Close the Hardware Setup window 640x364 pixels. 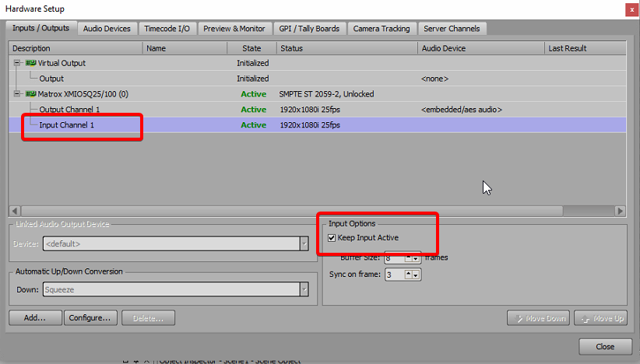(x=631, y=9)
